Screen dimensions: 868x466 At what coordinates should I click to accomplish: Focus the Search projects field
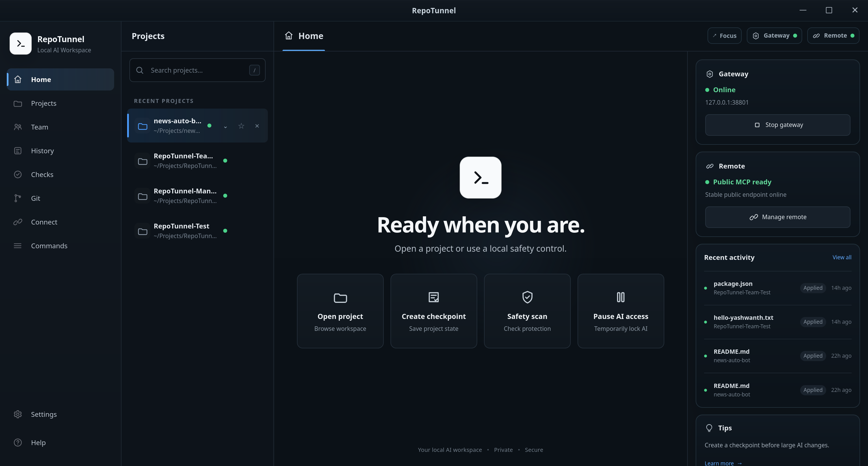click(x=198, y=70)
